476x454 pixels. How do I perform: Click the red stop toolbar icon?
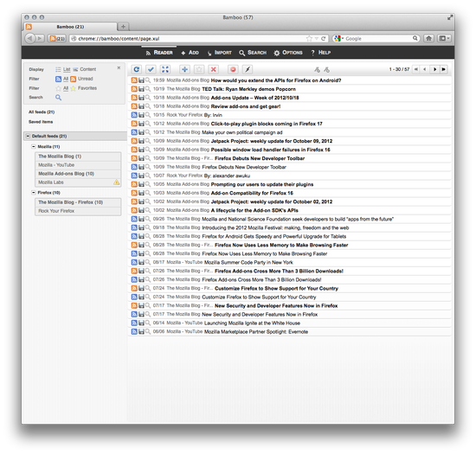tap(233, 69)
